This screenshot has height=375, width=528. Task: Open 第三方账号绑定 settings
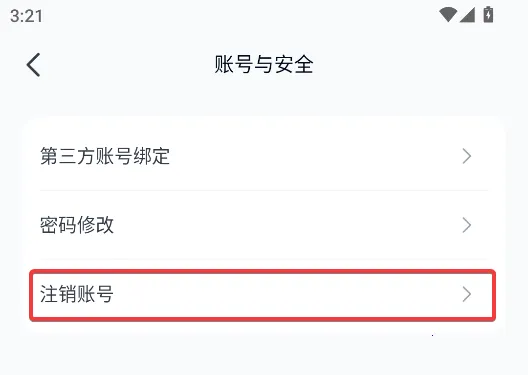264,156
